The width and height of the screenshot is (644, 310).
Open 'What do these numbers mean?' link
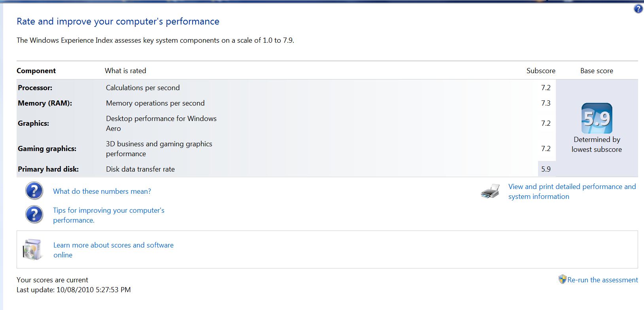[x=102, y=191]
